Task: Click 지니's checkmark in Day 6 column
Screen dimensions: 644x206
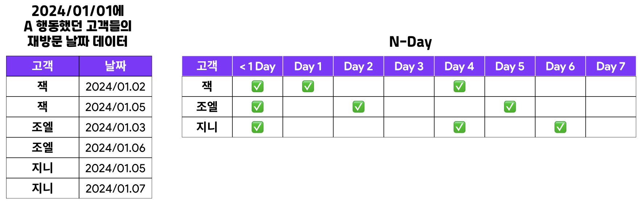Action: pyautogui.click(x=560, y=127)
